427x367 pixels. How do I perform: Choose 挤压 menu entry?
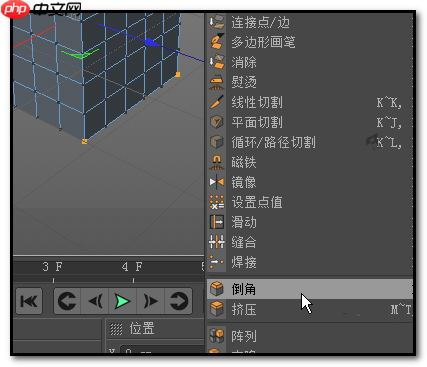310,309
